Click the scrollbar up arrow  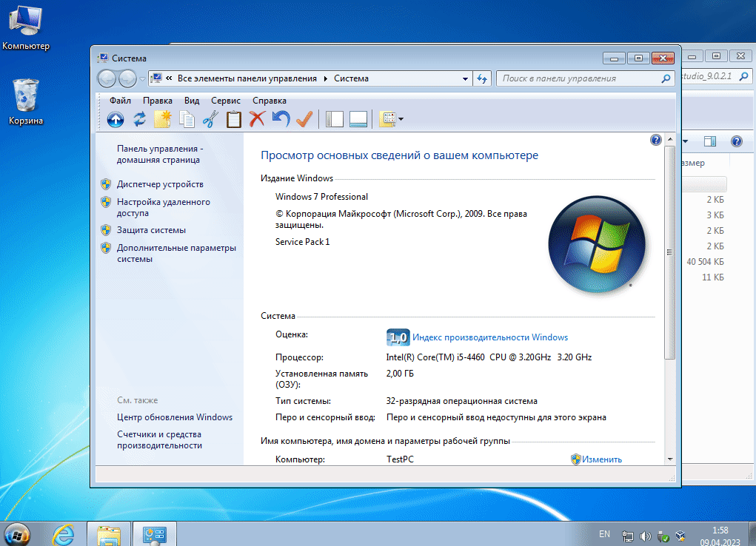pos(669,139)
